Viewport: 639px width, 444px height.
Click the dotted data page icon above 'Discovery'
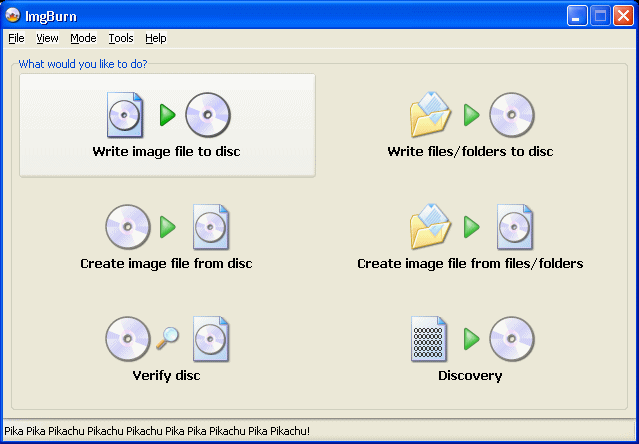coord(429,339)
